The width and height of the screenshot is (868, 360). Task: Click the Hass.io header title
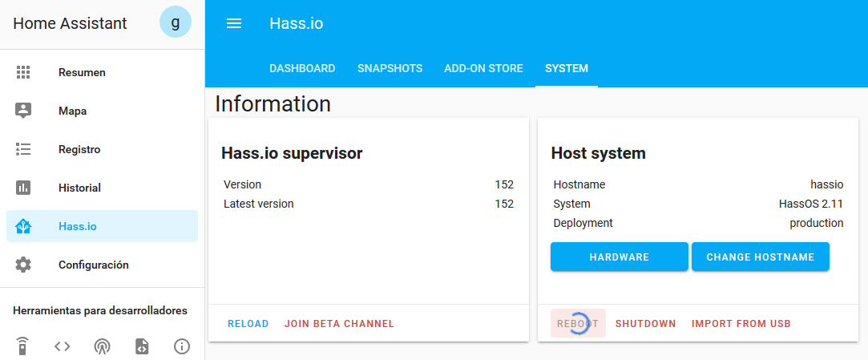coord(297,23)
